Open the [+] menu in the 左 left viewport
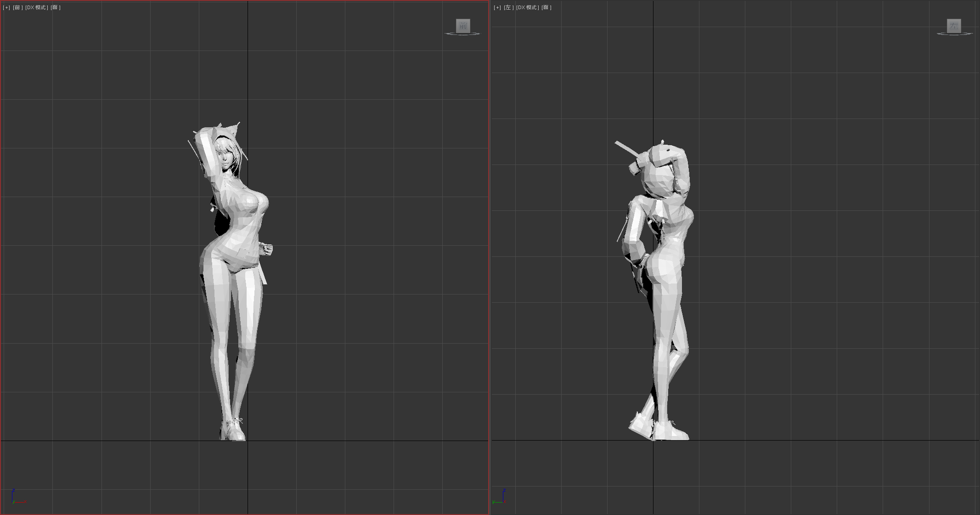 [497, 7]
